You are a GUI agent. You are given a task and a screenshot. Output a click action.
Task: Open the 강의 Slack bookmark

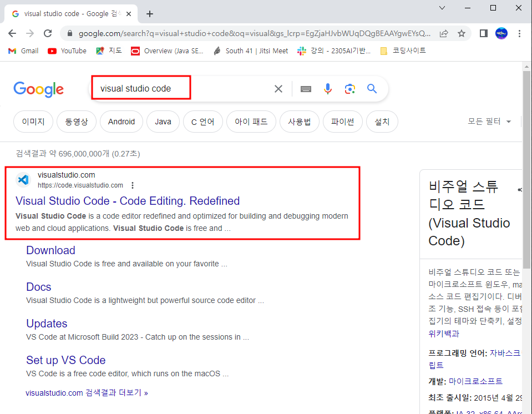point(334,51)
